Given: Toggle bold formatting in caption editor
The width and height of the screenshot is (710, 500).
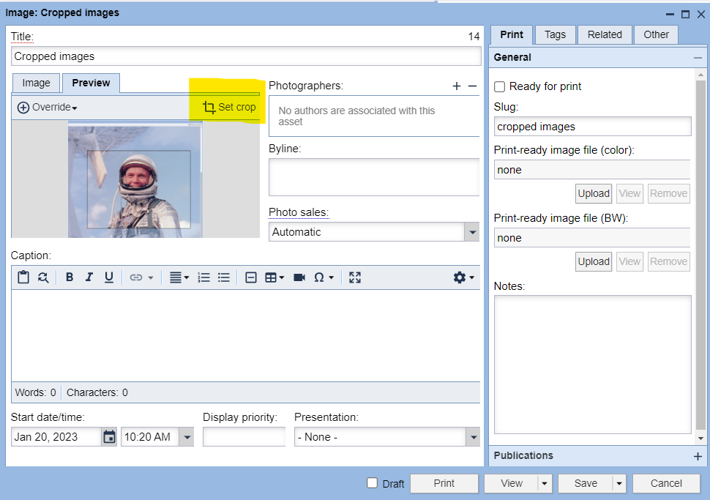Looking at the screenshot, I should coord(69,277).
